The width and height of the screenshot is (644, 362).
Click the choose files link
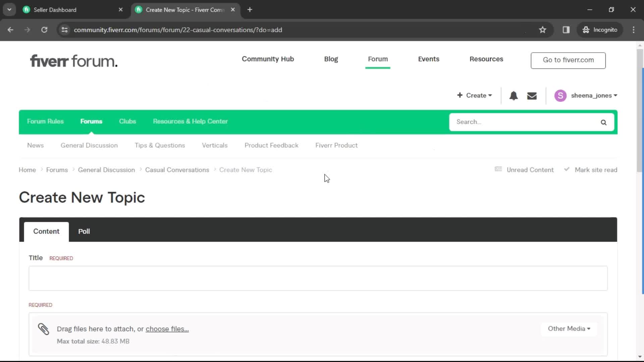coord(167,329)
